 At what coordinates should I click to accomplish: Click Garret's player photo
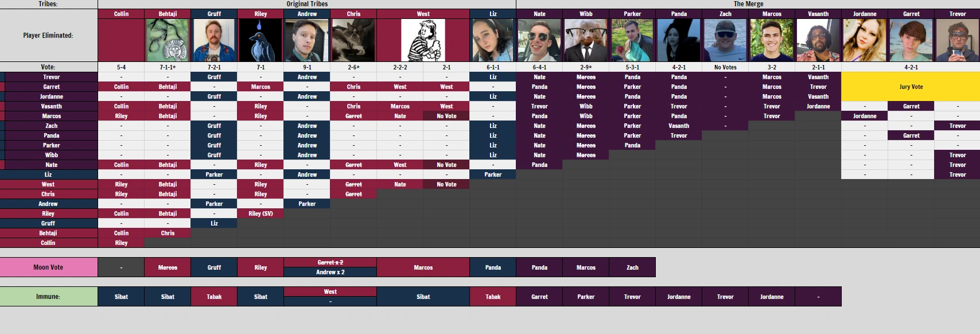tap(911, 40)
